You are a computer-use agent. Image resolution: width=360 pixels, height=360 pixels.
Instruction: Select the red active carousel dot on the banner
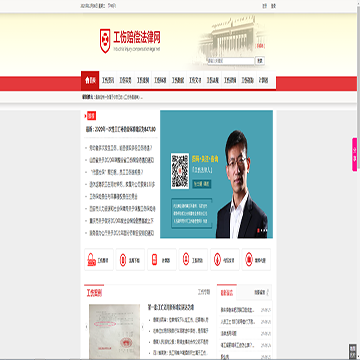(258, 230)
